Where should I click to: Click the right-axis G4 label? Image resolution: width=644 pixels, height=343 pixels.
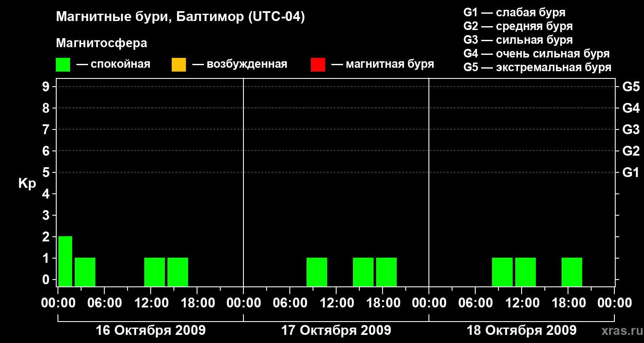tap(631, 108)
